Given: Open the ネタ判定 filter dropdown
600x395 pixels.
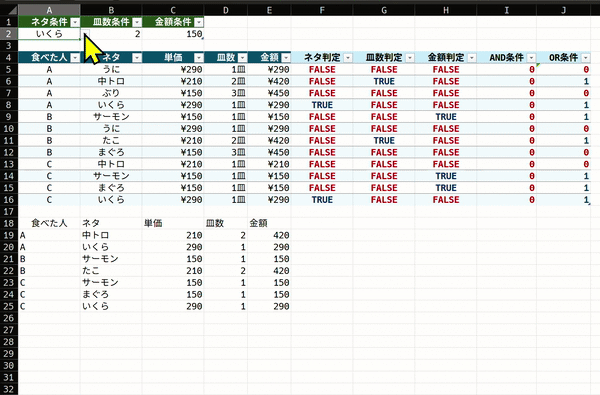Looking at the screenshot, I should click(348, 58).
